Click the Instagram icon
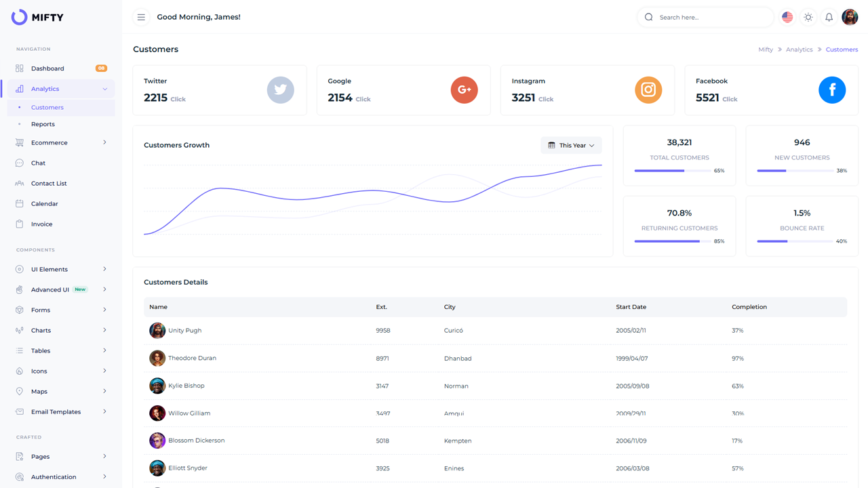 (648, 89)
